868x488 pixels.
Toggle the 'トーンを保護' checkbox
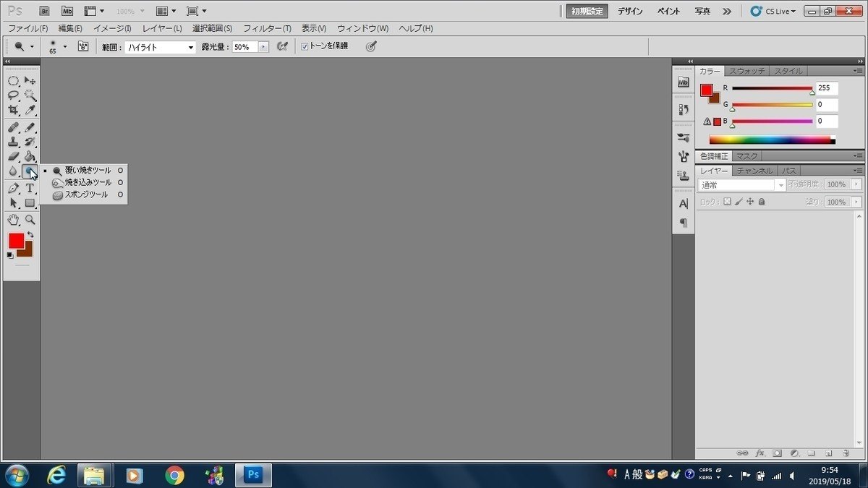coord(305,46)
